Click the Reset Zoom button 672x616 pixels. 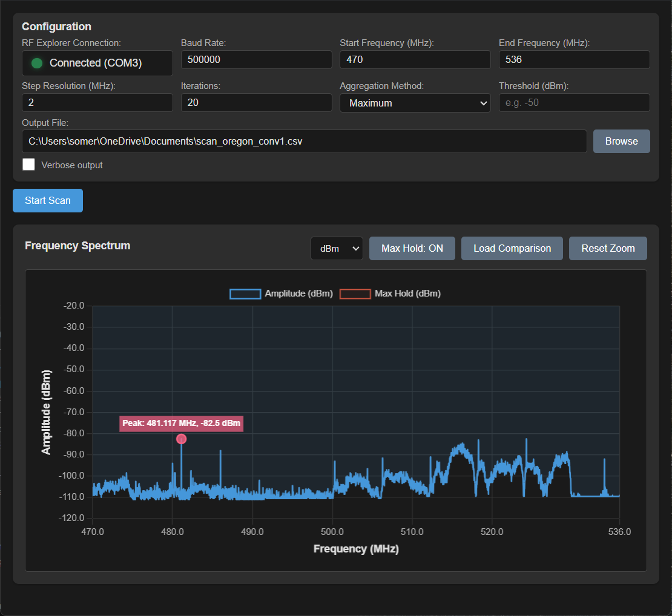[608, 248]
